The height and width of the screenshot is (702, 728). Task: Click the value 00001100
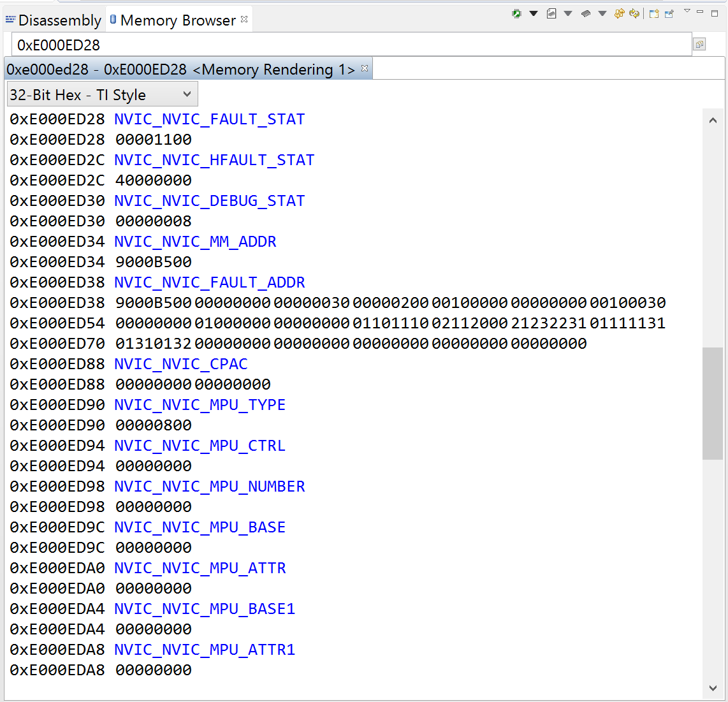[153, 139]
